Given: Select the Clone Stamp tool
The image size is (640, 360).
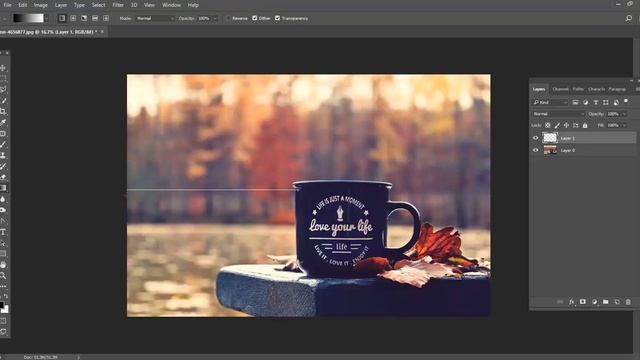Looking at the screenshot, I should [x=3, y=156].
